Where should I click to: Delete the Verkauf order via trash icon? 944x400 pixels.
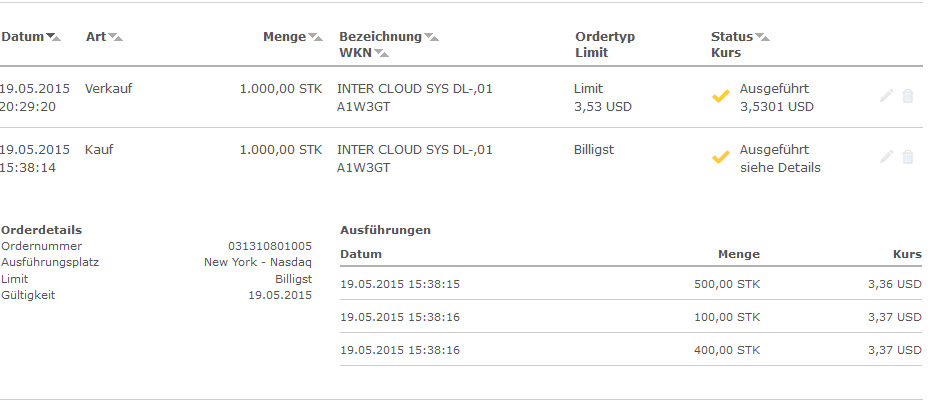[907, 96]
